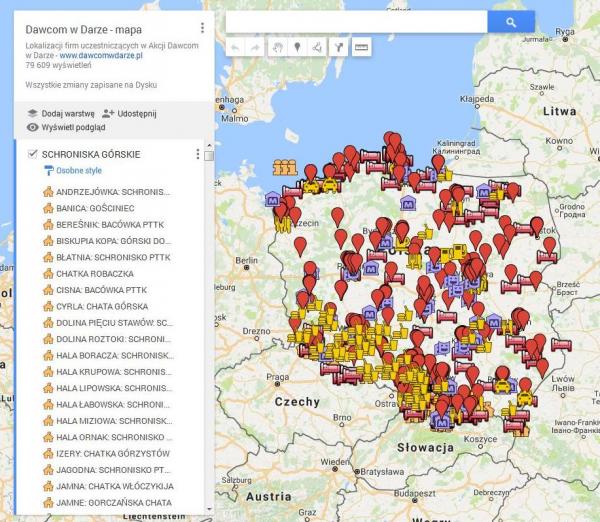The width and height of the screenshot is (600, 522).
Task: Click the house icon beside ANDRZEJÓWKA
Action: click(48, 191)
